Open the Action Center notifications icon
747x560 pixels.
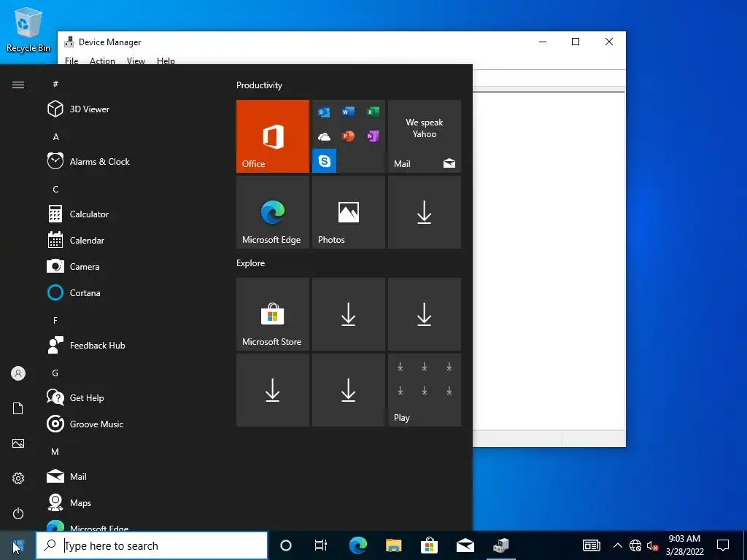723,545
